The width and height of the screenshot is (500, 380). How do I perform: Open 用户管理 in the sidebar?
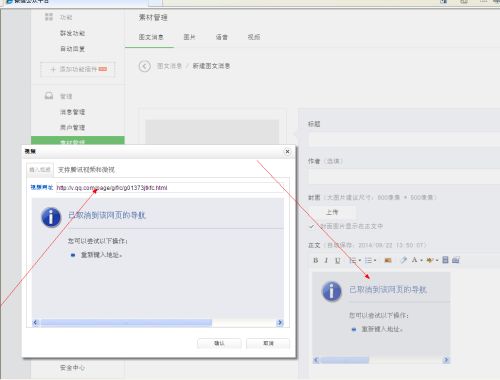72,127
